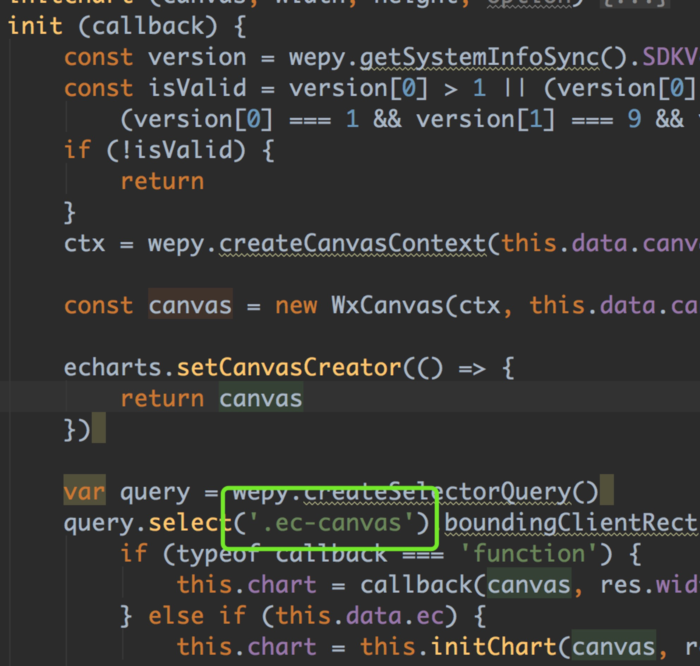Click query in the var query declaration

[x=155, y=492]
